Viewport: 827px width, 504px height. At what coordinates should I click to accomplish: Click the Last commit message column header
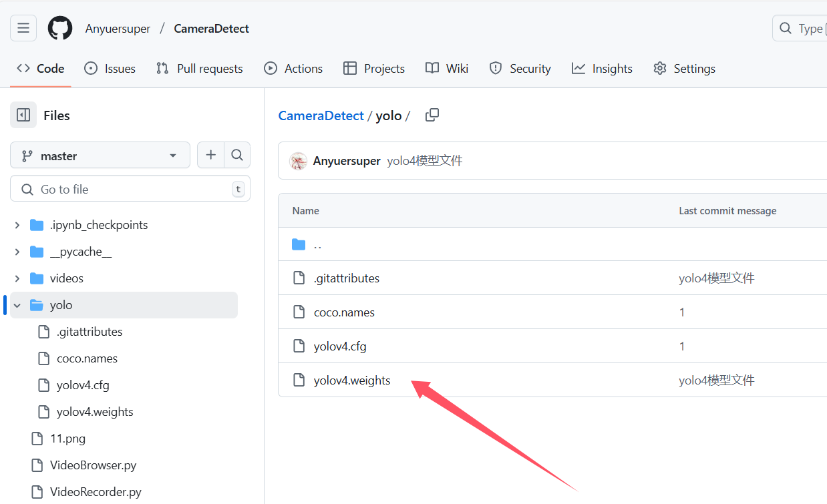pos(727,210)
